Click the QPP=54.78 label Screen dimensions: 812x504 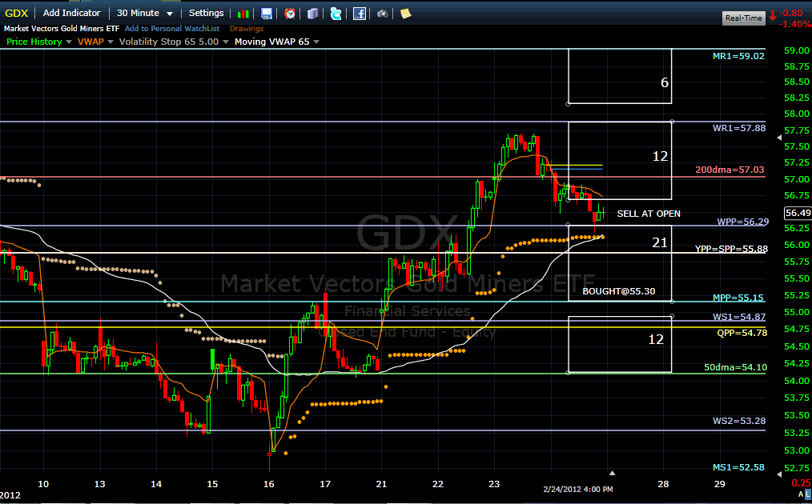(742, 333)
